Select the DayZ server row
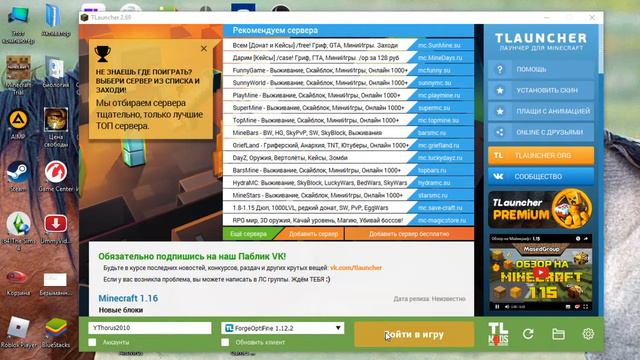The height and width of the screenshot is (360, 640). pyautogui.click(x=349, y=158)
